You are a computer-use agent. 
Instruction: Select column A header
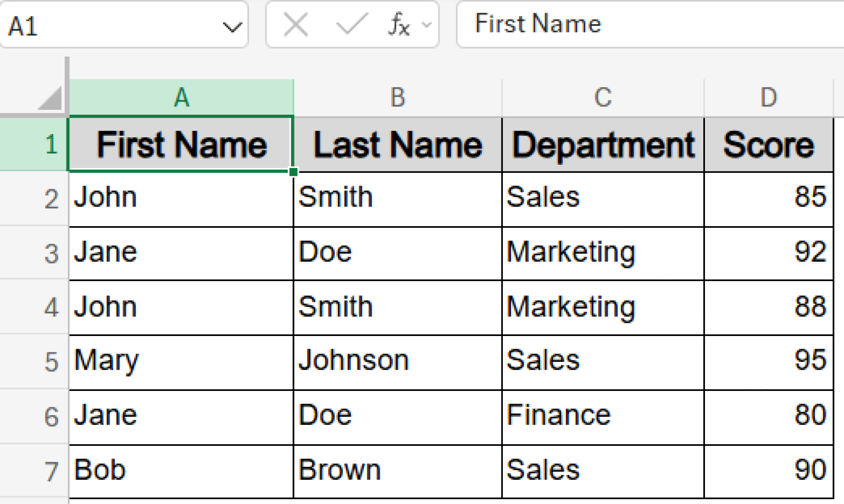coord(181,98)
